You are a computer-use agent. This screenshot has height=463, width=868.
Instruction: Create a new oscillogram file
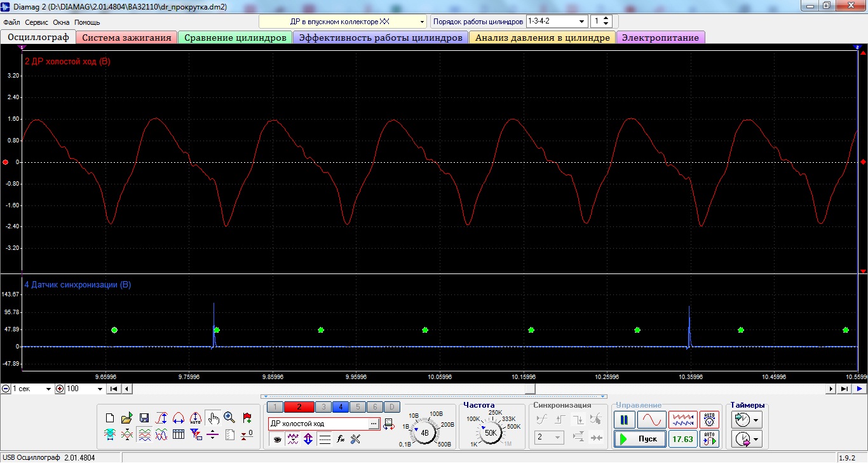109,418
